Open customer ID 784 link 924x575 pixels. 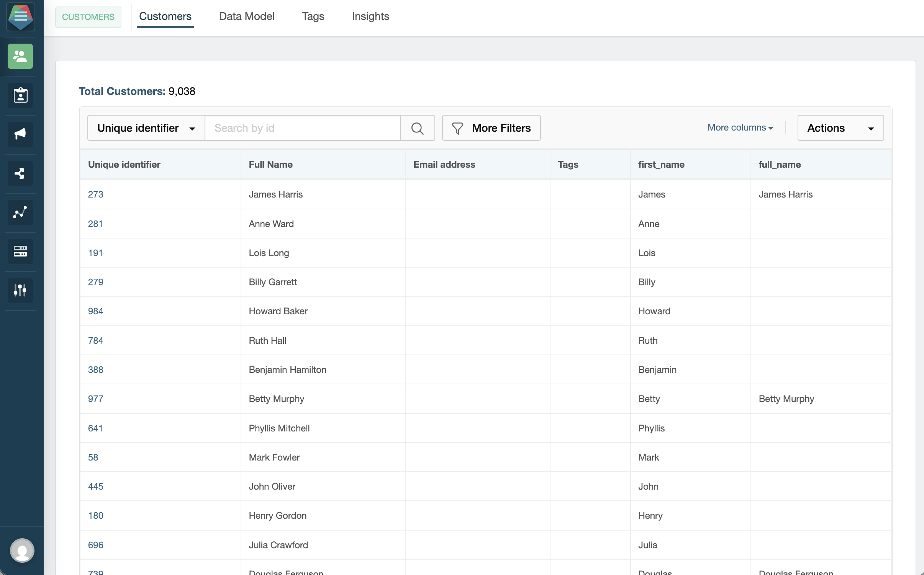[96, 341]
